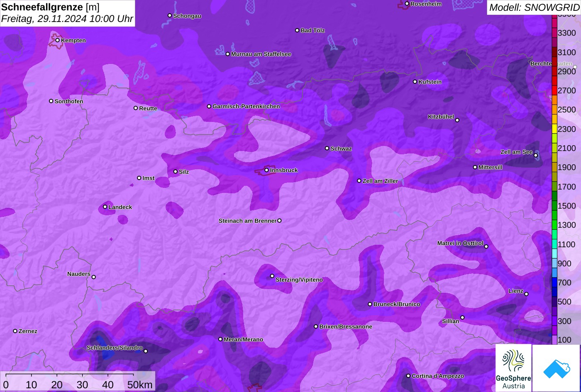
Task: Click the red 2700 legend color
Action: point(554,90)
